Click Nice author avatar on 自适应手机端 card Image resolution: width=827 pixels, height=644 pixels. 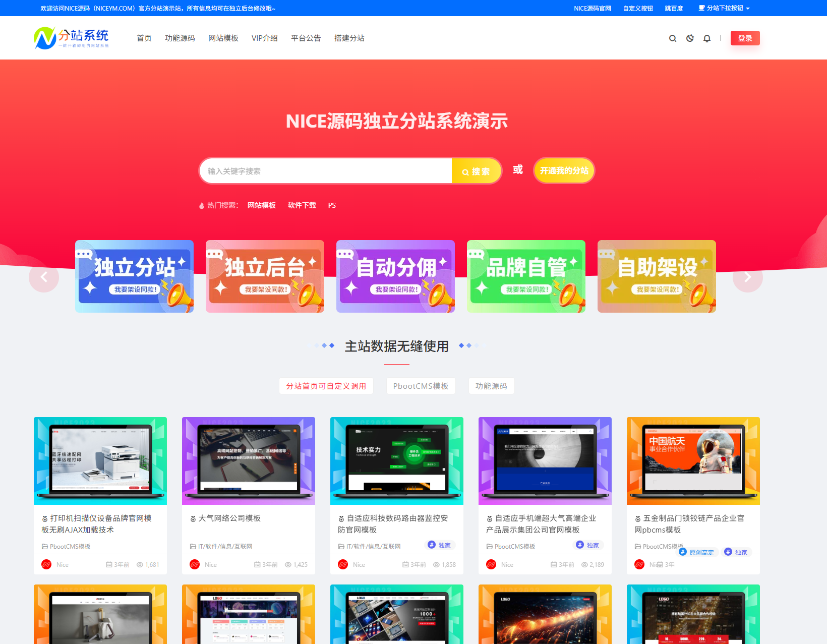tap(491, 564)
